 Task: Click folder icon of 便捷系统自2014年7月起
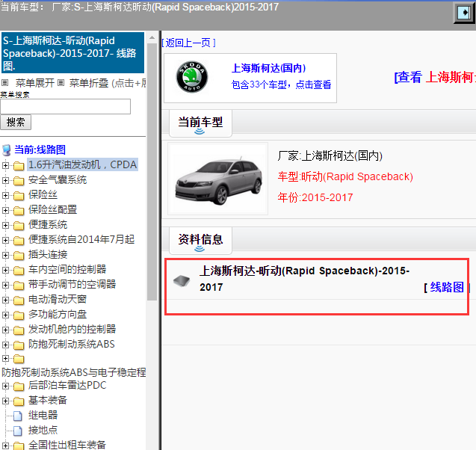(x=19, y=240)
